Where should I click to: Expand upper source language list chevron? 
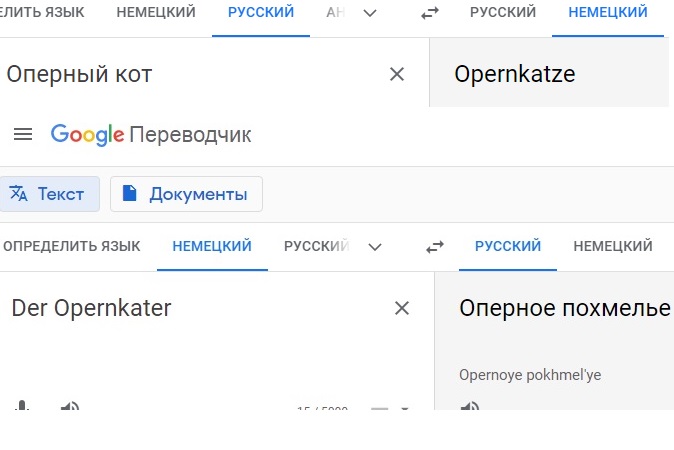[x=370, y=13]
